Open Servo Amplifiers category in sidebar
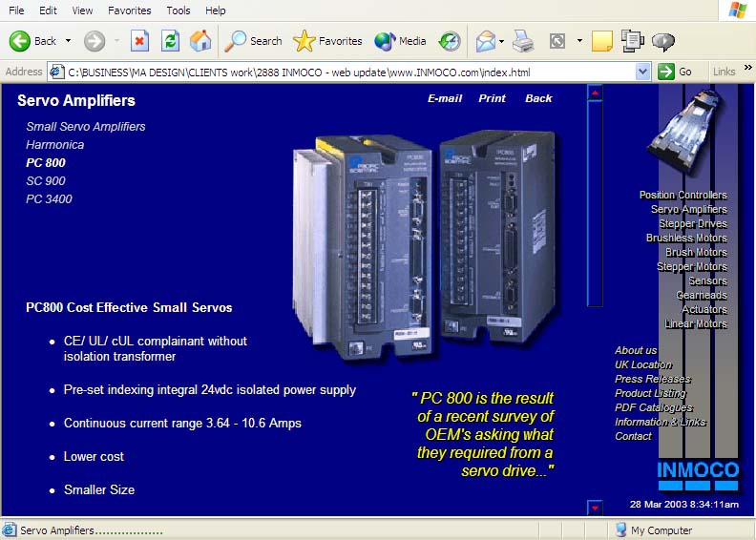The height and width of the screenshot is (540, 756). click(688, 210)
